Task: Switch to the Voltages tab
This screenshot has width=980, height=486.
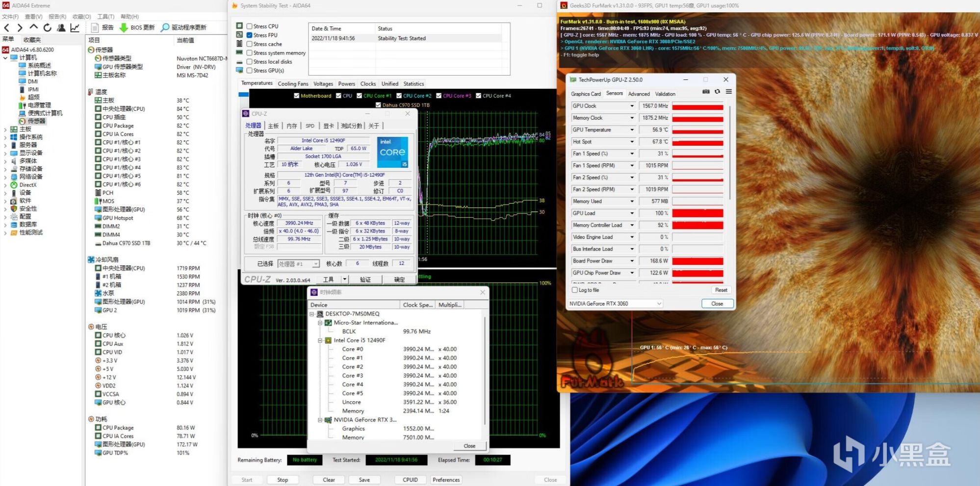Action: click(323, 84)
